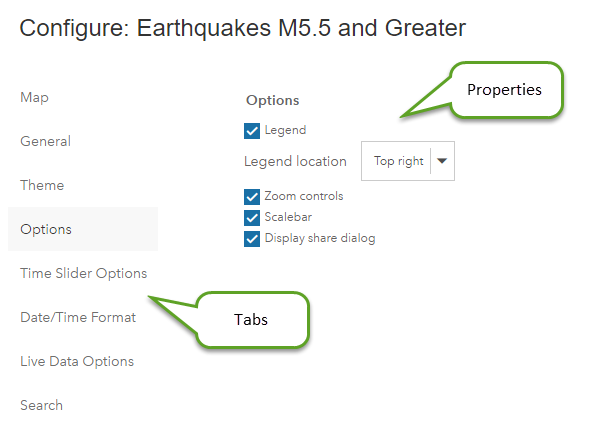Toggle the Display share dialog checkbox
The height and width of the screenshot is (444, 600).
[x=252, y=238]
